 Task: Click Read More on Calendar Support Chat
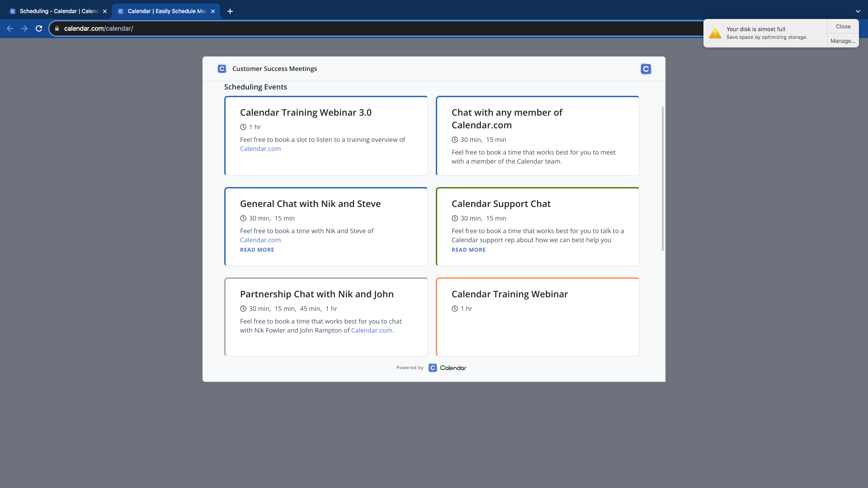tap(469, 250)
